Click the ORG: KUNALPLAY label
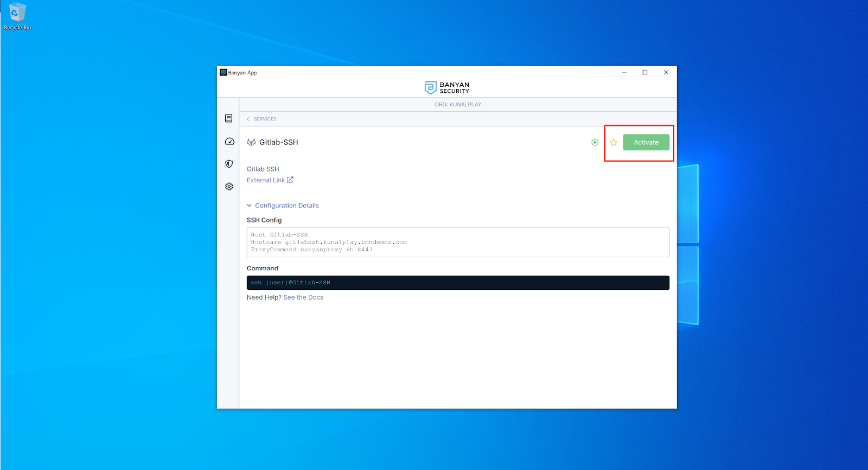This screenshot has width=868, height=470. click(458, 105)
